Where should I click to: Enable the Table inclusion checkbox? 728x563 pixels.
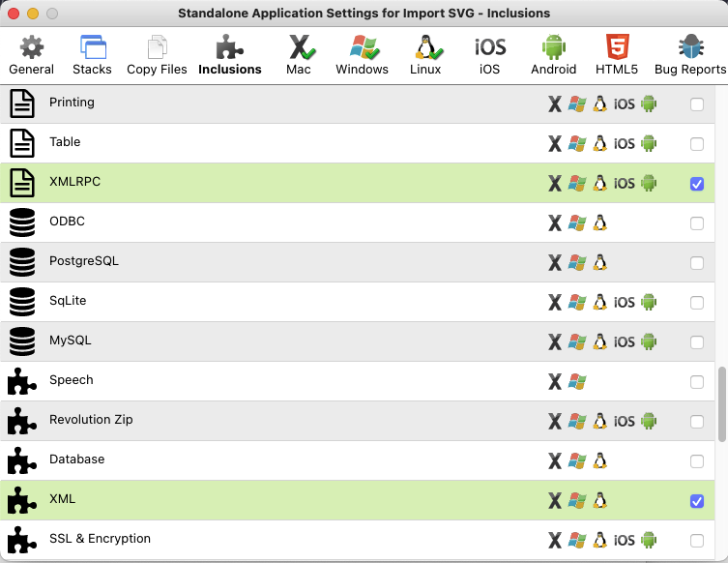[697, 144]
